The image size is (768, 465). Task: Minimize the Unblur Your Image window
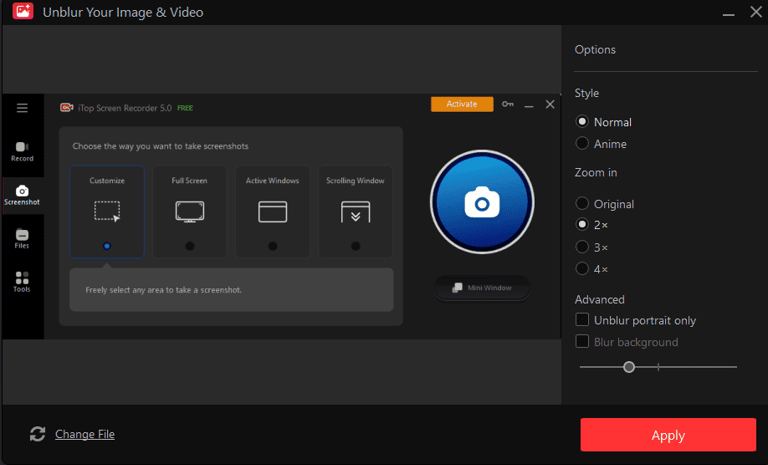728,13
